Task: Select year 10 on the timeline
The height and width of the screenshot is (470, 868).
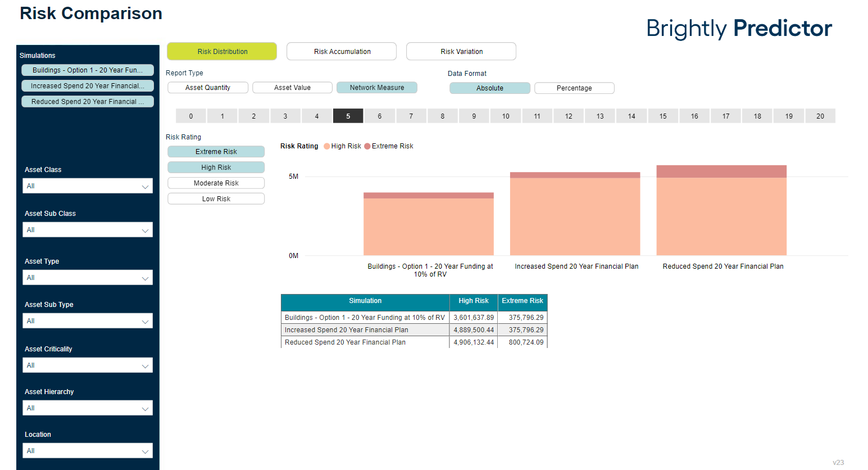Action: click(x=506, y=116)
